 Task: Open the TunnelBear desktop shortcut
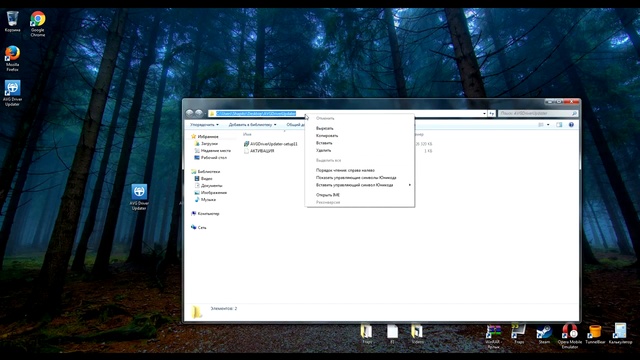click(x=595, y=335)
